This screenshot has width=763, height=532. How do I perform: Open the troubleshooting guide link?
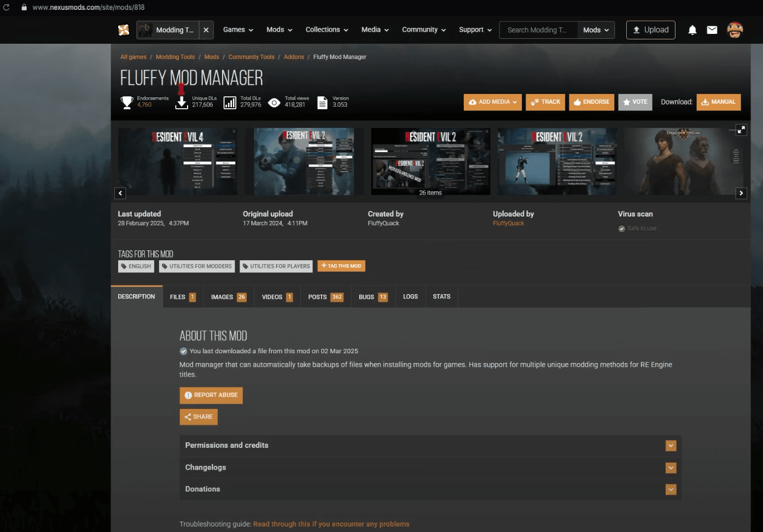click(x=331, y=524)
